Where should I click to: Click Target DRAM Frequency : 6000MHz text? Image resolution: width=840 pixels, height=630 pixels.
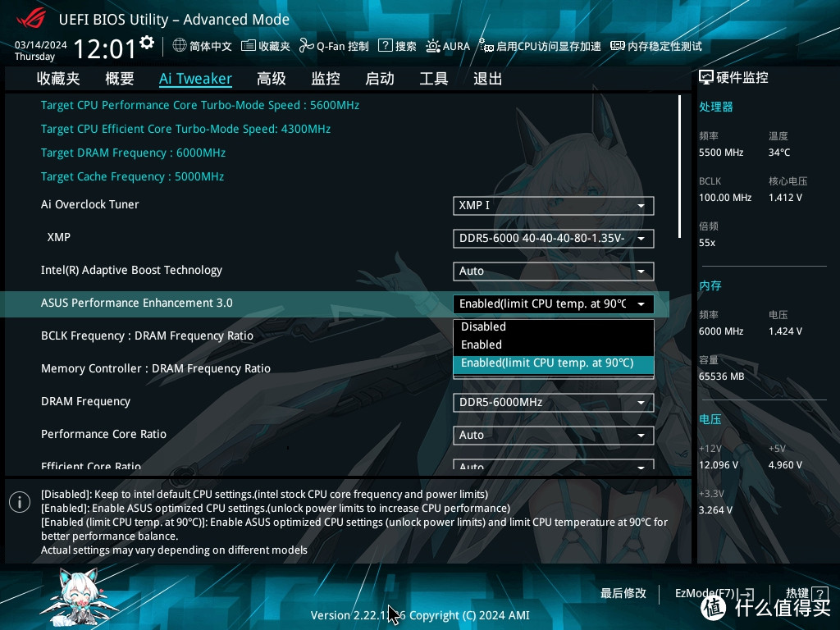point(133,153)
